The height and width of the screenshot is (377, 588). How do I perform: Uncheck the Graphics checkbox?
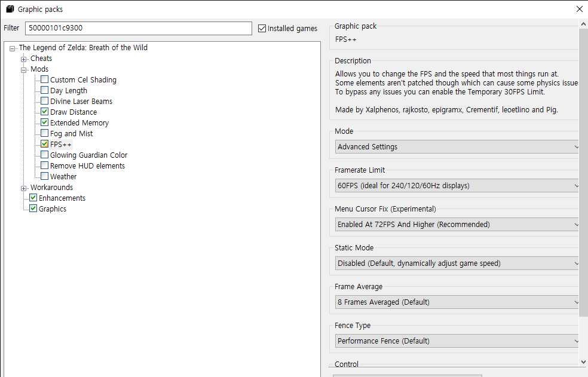pyautogui.click(x=33, y=209)
